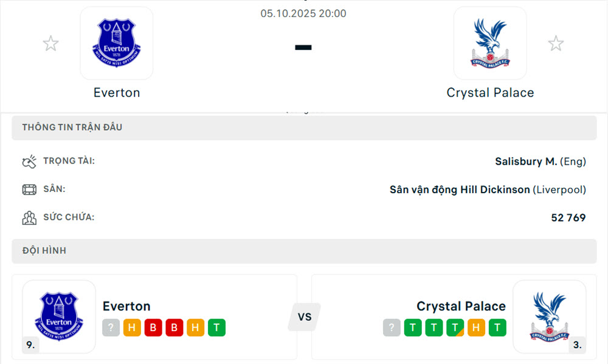
Task: Click the VS badge between the teams
Action: (x=304, y=317)
